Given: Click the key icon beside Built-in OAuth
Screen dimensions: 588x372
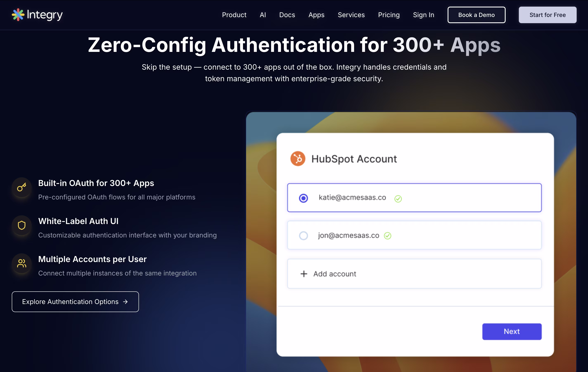Looking at the screenshot, I should click(x=22, y=187).
